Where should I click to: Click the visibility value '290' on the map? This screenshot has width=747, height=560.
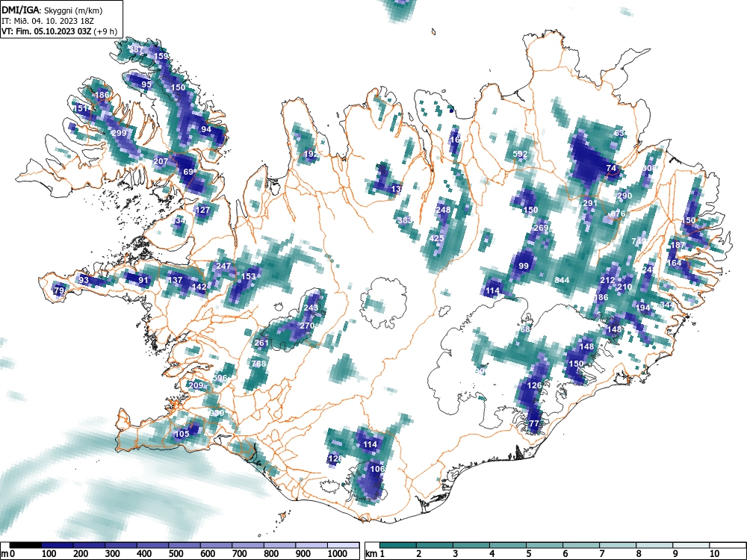point(624,196)
